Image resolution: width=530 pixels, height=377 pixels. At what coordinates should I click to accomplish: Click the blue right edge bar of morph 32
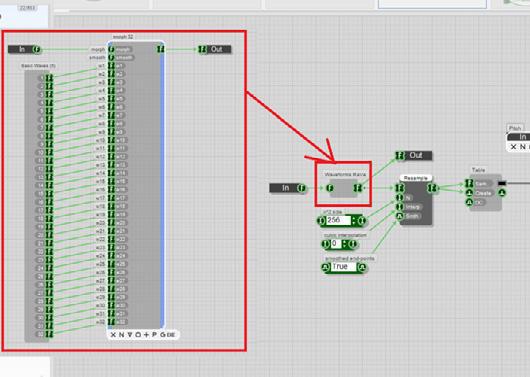click(163, 184)
